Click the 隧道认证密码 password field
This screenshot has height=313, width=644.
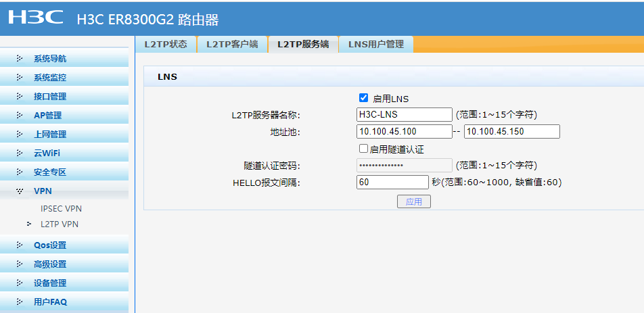coord(404,166)
